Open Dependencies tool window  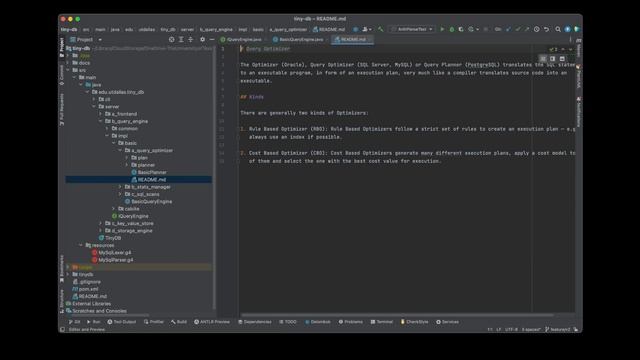coord(255,322)
